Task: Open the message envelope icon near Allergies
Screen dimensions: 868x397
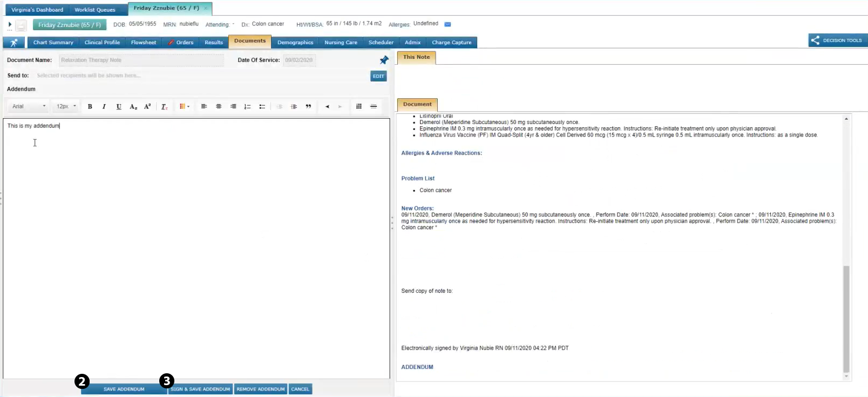Action: (447, 24)
